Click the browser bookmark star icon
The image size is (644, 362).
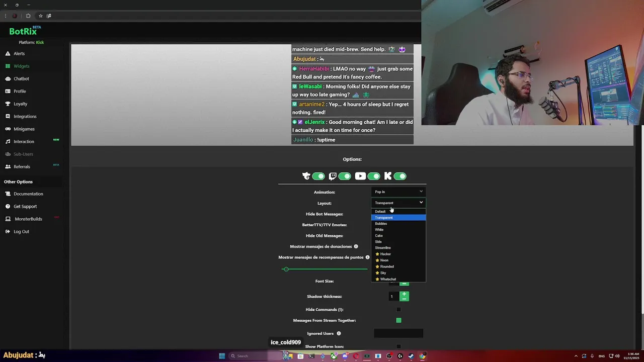coord(41,16)
